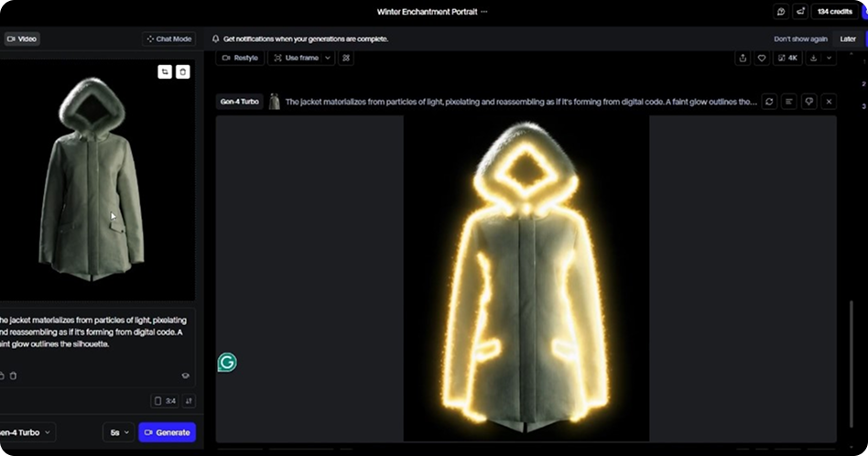Click the download icon above the video
Screen dimensions: 868x456
[x=813, y=58]
